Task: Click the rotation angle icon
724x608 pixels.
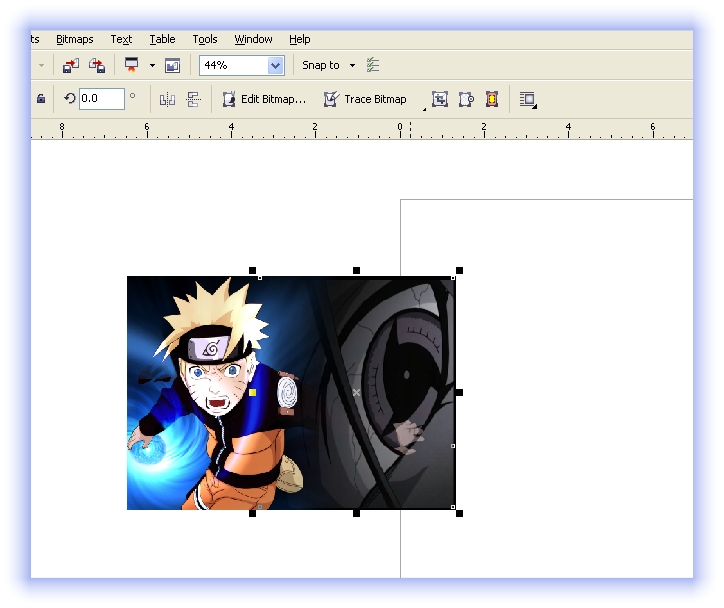Action: click(70, 98)
